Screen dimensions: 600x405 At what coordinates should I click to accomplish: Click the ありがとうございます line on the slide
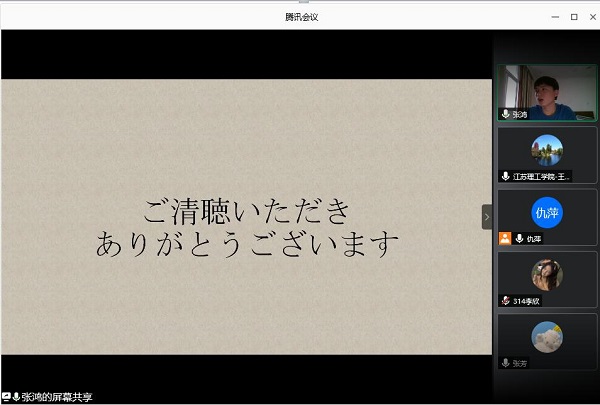click(247, 243)
